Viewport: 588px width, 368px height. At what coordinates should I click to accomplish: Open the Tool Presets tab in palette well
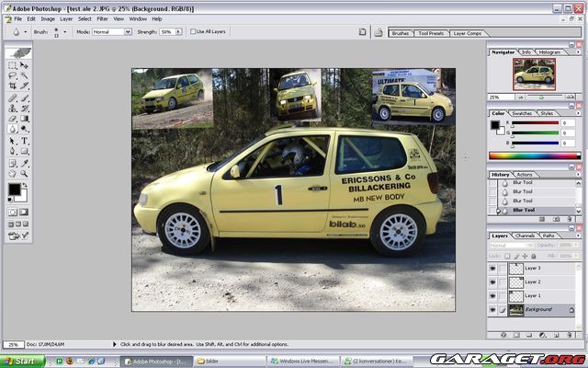431,33
